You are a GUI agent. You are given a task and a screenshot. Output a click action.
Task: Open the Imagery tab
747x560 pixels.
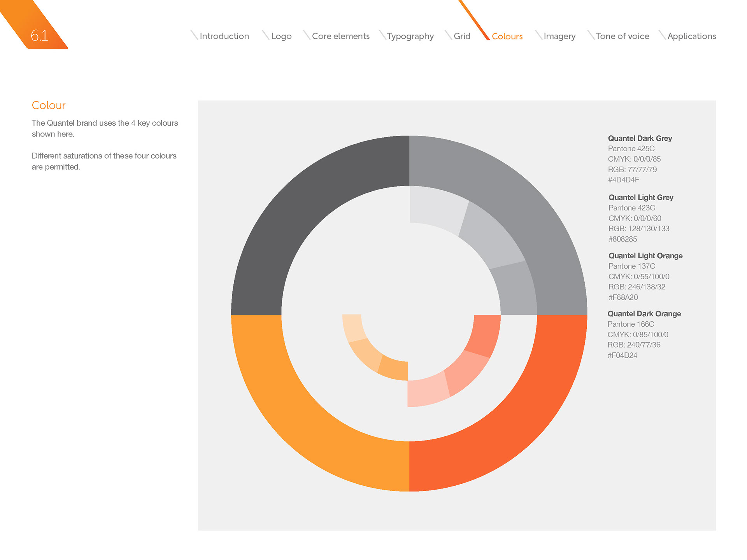(559, 37)
